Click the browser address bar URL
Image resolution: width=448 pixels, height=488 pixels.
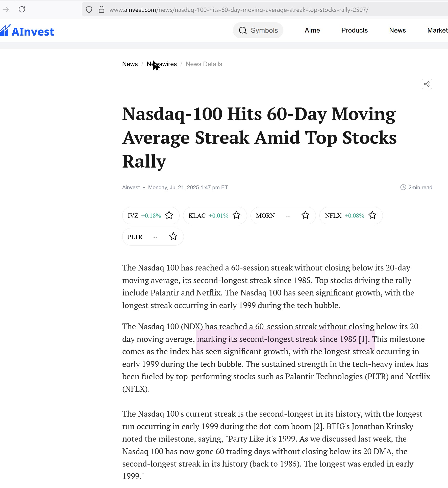(x=239, y=10)
